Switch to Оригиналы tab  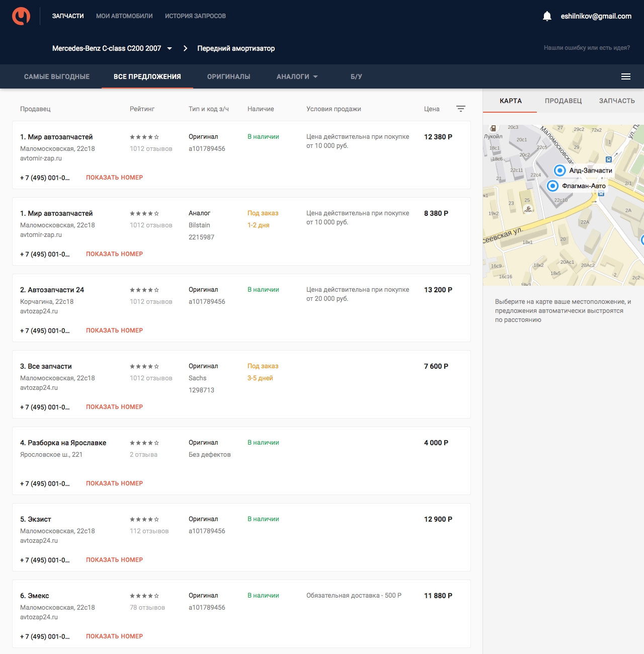pyautogui.click(x=229, y=76)
